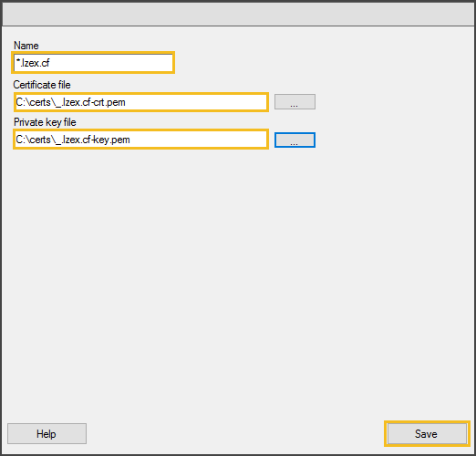This screenshot has width=476, height=456.
Task: Open Help for this certificate dialog
Action: [47, 434]
